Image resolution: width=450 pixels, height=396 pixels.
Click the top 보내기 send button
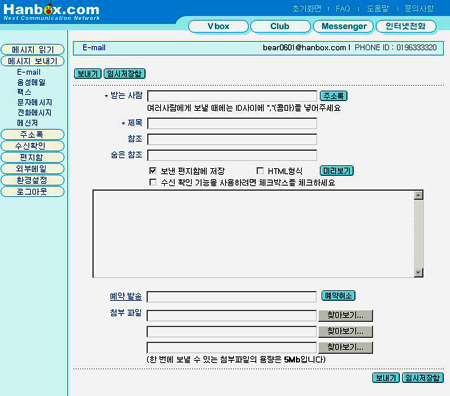click(87, 74)
